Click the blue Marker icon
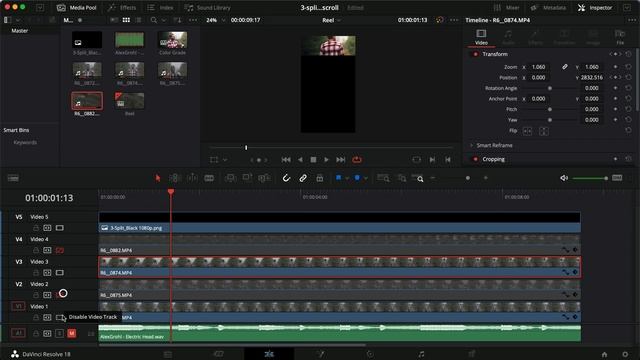This screenshot has width=640, height=360. [357, 178]
